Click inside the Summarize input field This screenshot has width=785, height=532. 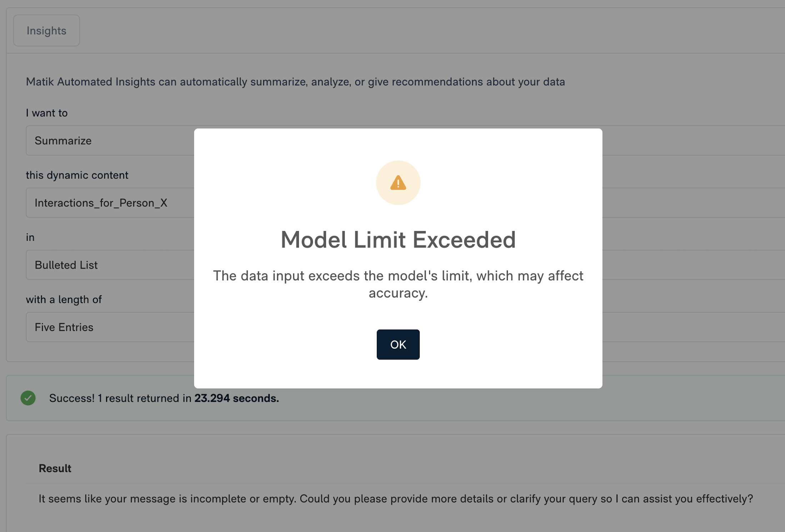(107, 140)
